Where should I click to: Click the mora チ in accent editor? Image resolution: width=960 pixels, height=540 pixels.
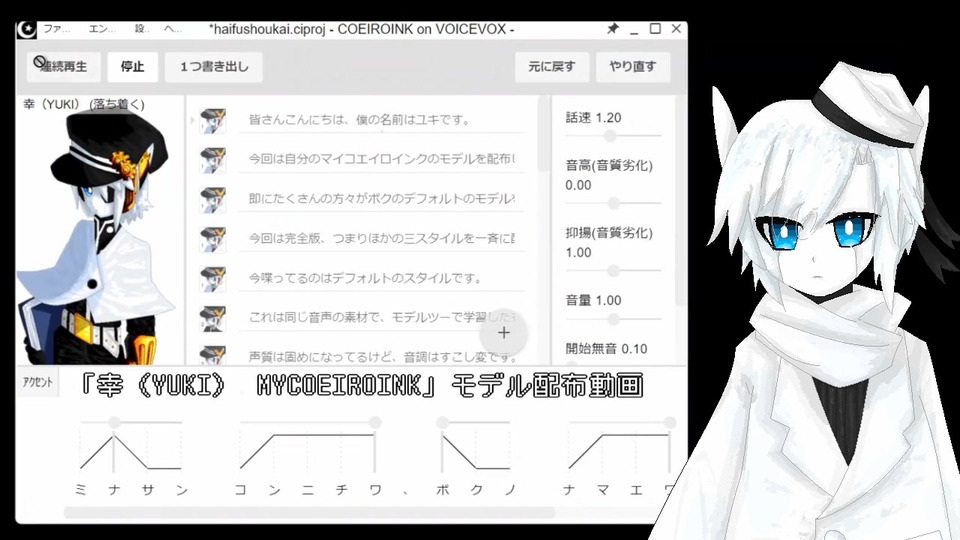click(x=342, y=490)
